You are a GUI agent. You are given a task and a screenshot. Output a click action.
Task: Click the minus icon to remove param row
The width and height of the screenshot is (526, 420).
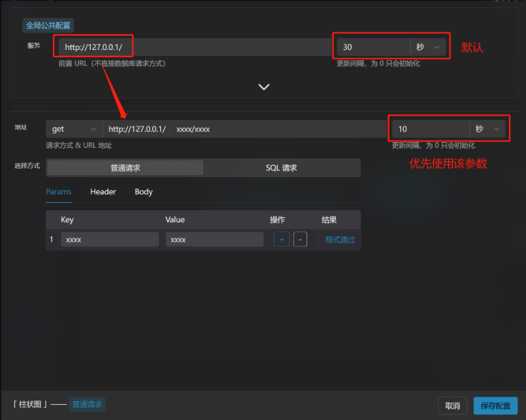tap(300, 239)
